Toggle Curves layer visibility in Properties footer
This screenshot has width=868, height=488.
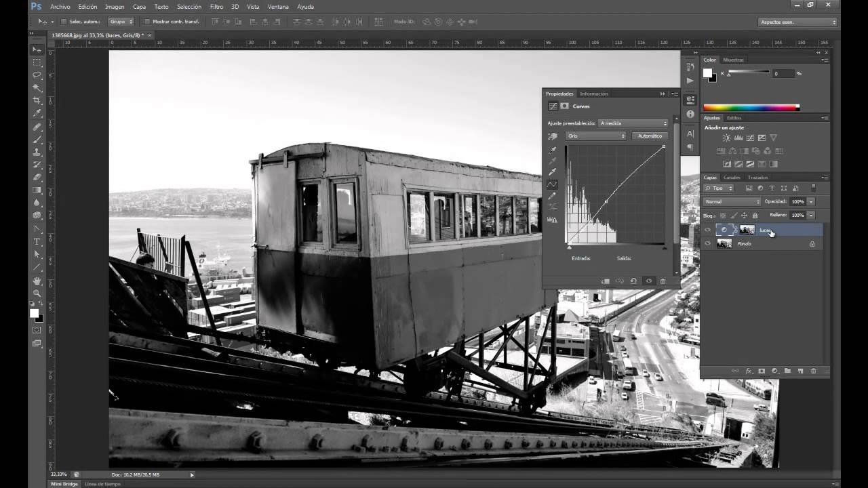648,281
